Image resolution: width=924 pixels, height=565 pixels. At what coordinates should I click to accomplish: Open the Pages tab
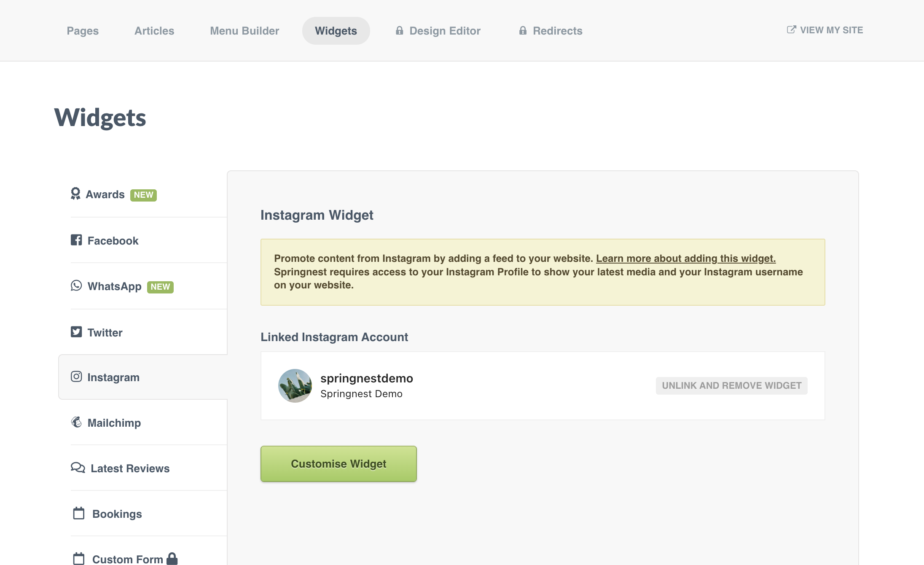[x=83, y=31]
